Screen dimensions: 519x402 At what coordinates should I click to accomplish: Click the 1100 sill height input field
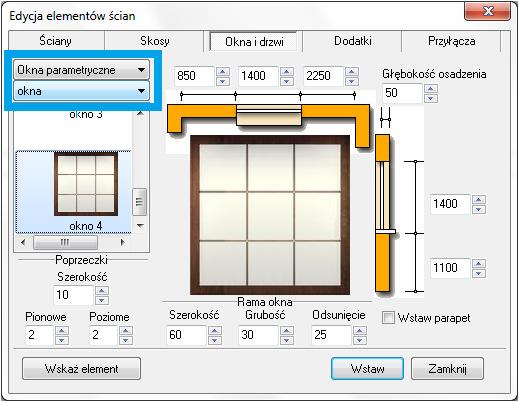450,268
